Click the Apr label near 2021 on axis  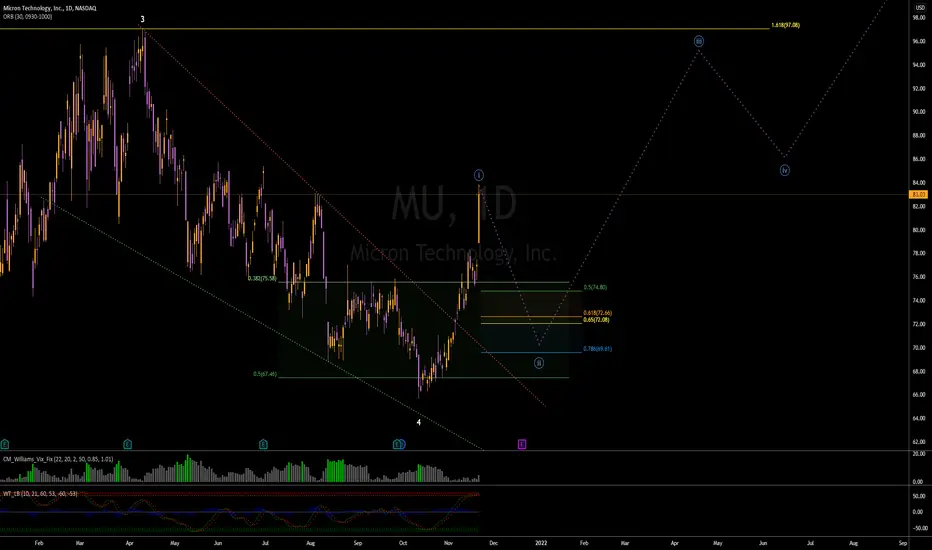[x=130, y=543]
